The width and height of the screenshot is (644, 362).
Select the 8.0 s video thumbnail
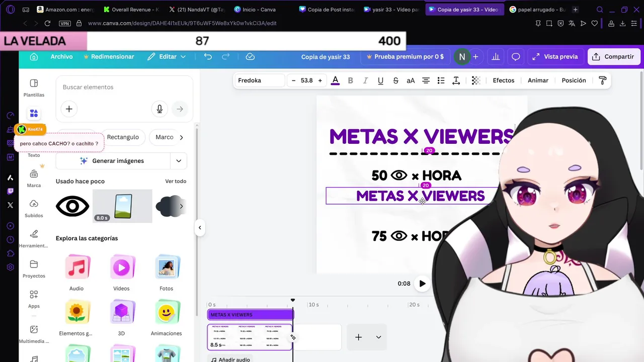point(122,206)
